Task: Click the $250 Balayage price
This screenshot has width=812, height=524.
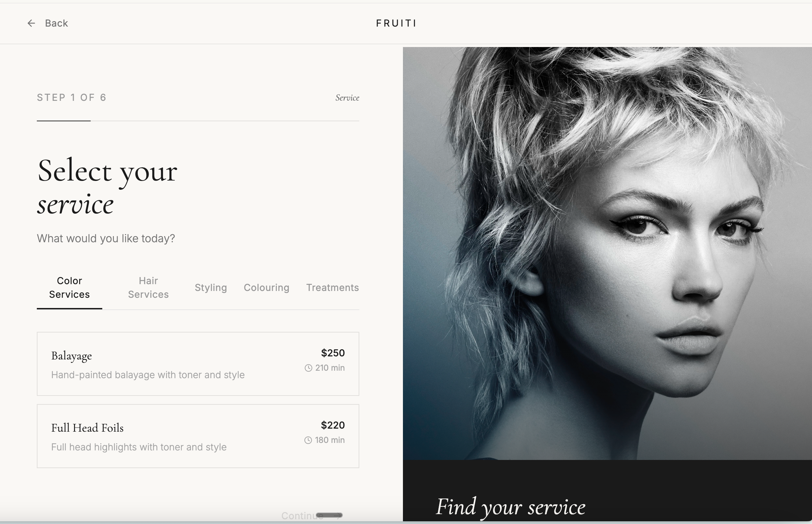Action: coord(333,353)
